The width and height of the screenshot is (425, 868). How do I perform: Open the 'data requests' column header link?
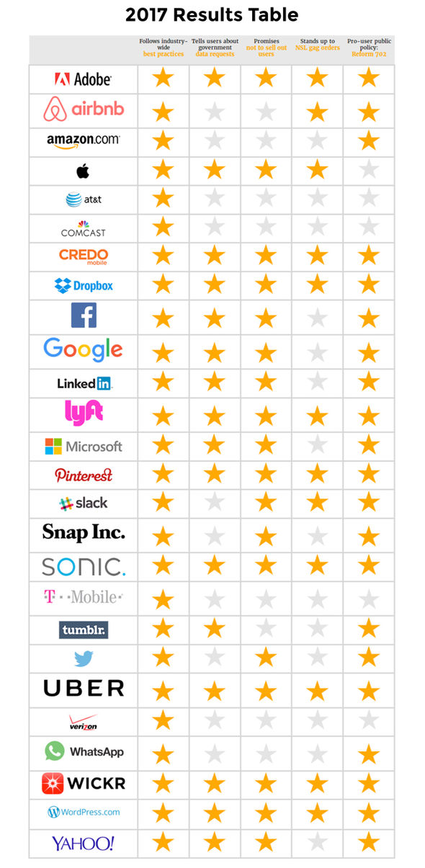(x=215, y=54)
